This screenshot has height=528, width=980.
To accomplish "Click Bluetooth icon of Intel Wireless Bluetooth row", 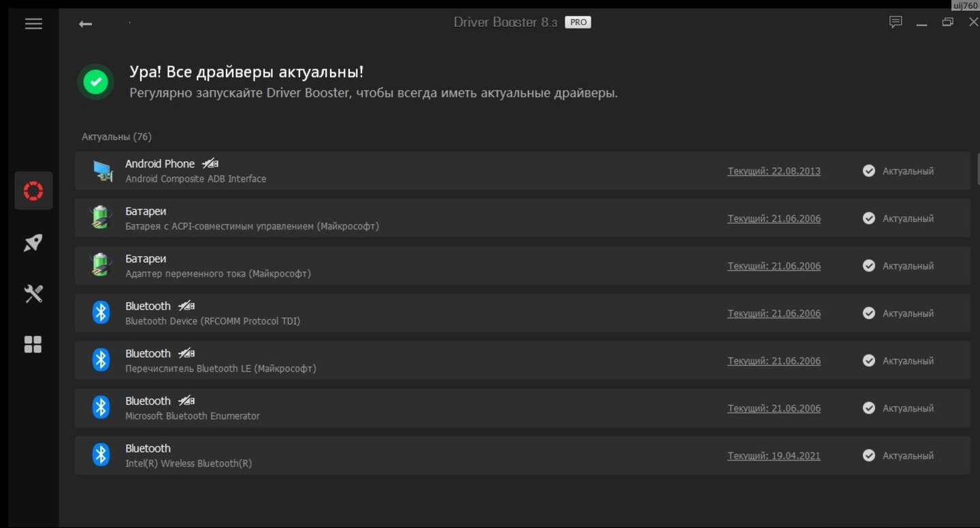I will click(x=101, y=455).
